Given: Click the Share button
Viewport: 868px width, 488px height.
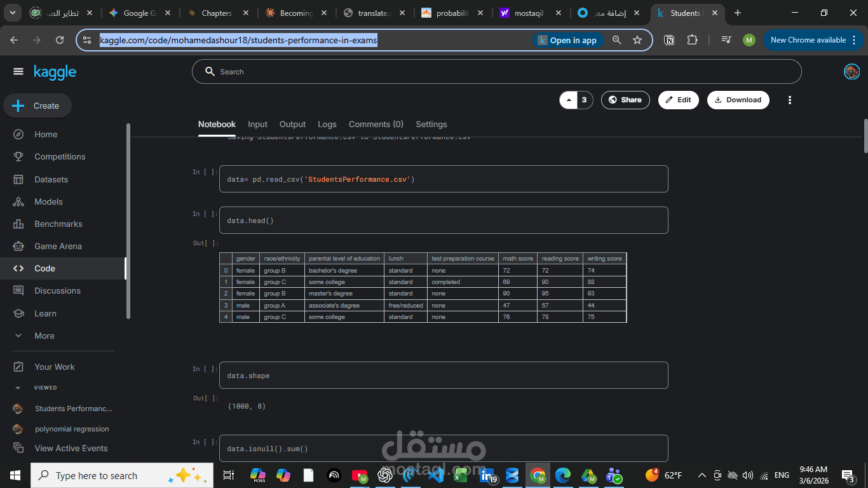Looking at the screenshot, I should (625, 100).
